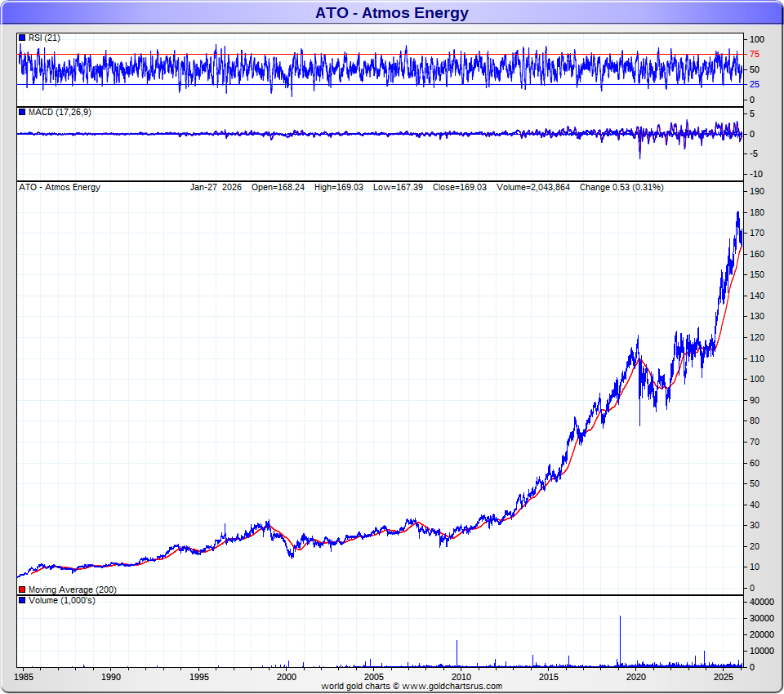Click the 2000 year label on time axis
Viewport: 784px width, 694px height.
[x=287, y=677]
